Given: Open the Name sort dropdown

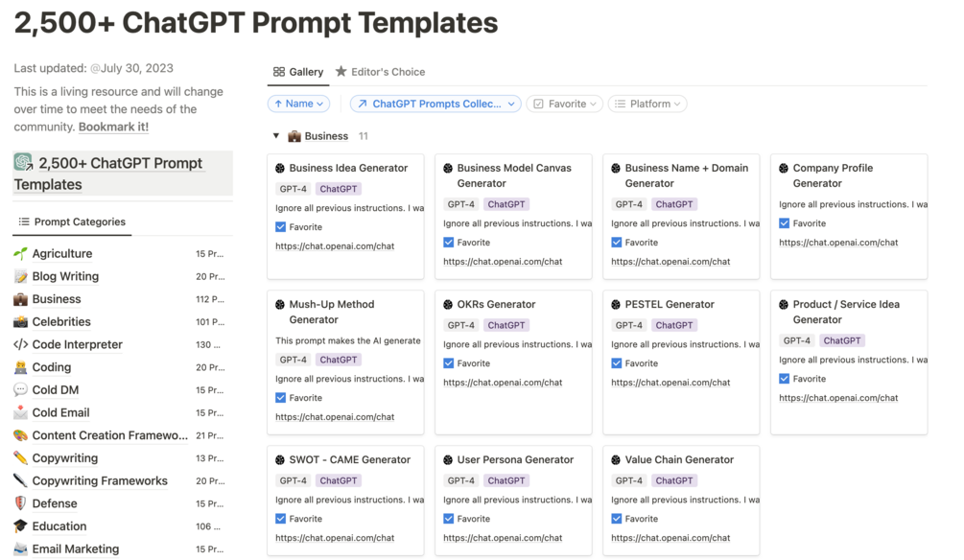Looking at the screenshot, I should pyautogui.click(x=300, y=104).
